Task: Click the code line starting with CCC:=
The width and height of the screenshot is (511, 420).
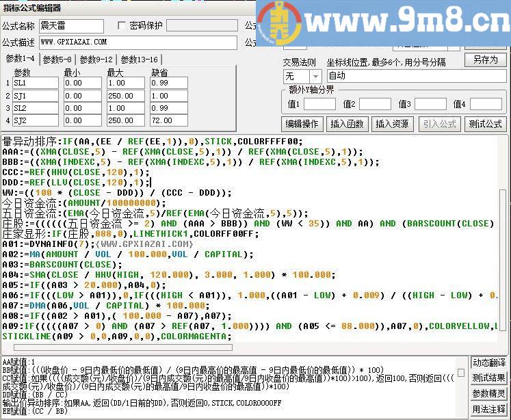Action: pyautogui.click(x=76, y=172)
